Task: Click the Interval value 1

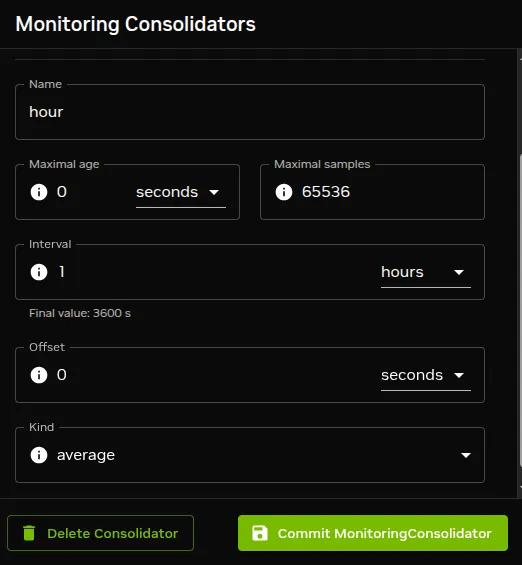Action: [x=62, y=272]
